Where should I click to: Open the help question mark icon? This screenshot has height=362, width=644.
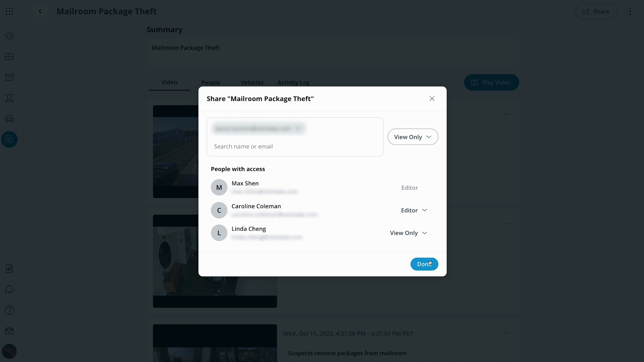coord(9,310)
